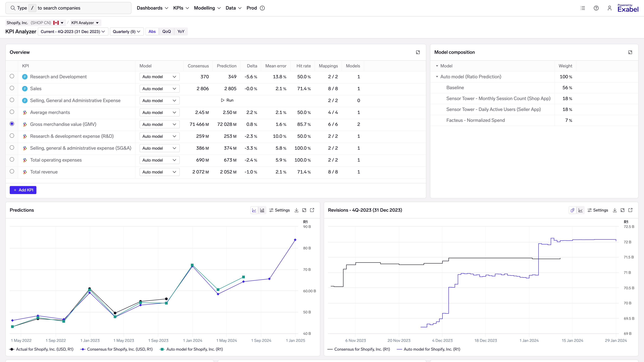Click the expand icon for Auto model composition

437,76
